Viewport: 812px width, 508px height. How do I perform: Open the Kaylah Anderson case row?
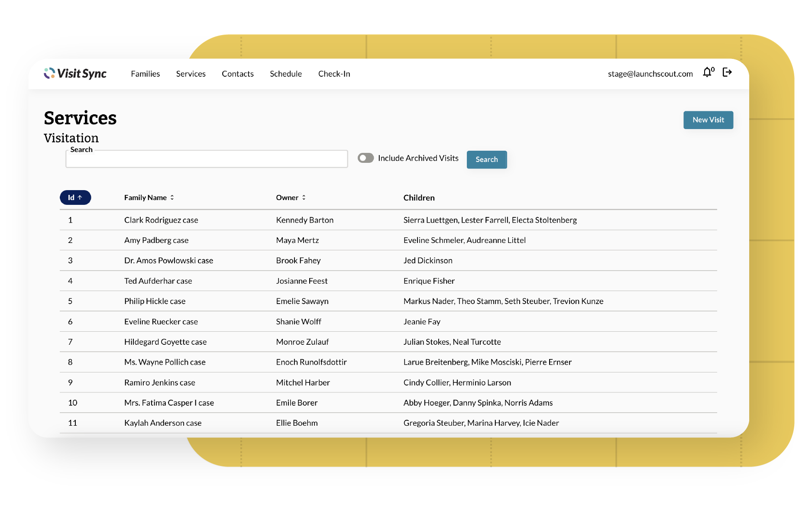point(162,423)
